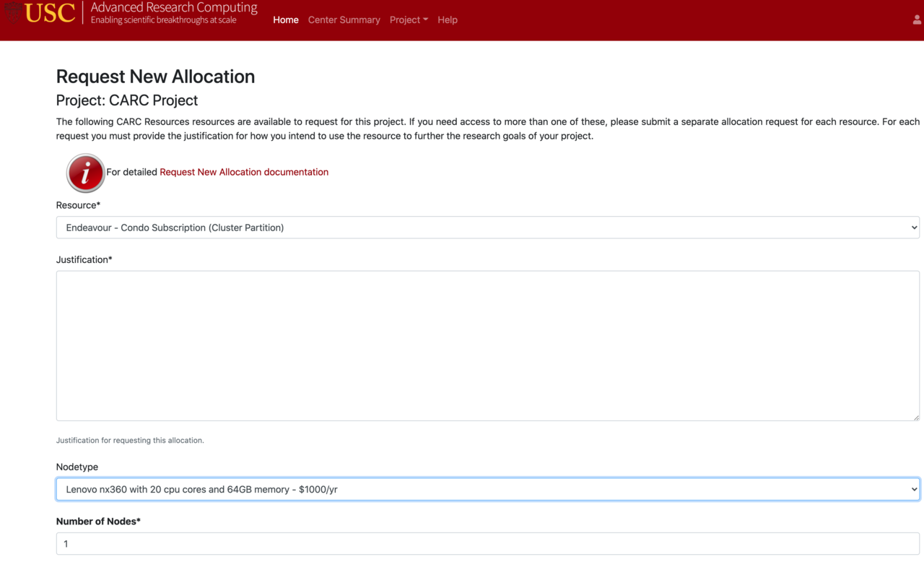Open Request New Allocation documentation link
924x562 pixels.
pyautogui.click(x=244, y=172)
